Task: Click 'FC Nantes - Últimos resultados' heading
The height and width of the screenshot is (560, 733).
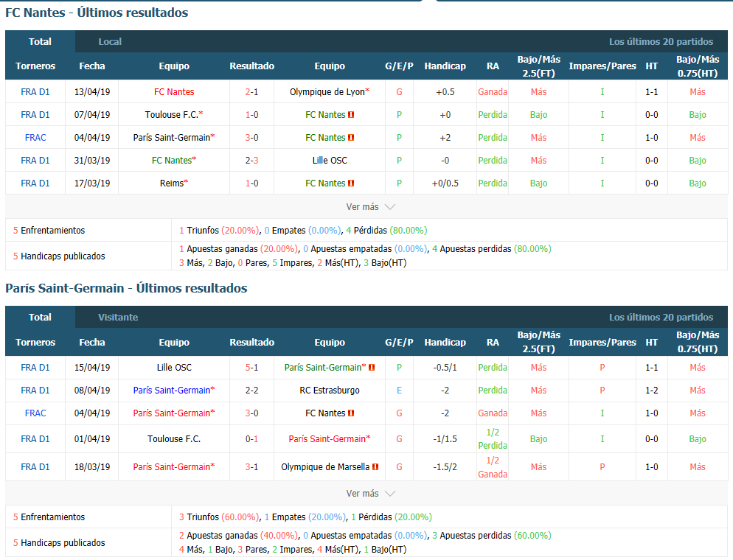Action: click(97, 13)
